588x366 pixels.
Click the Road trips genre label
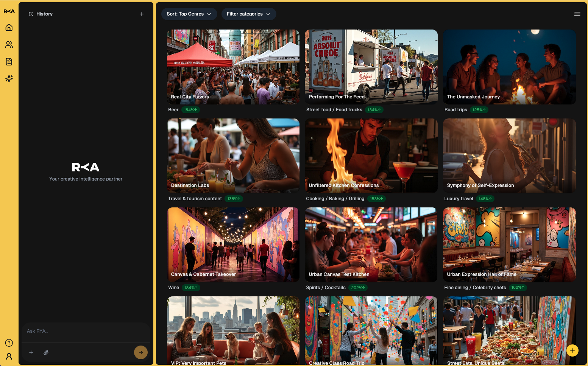[x=456, y=110]
